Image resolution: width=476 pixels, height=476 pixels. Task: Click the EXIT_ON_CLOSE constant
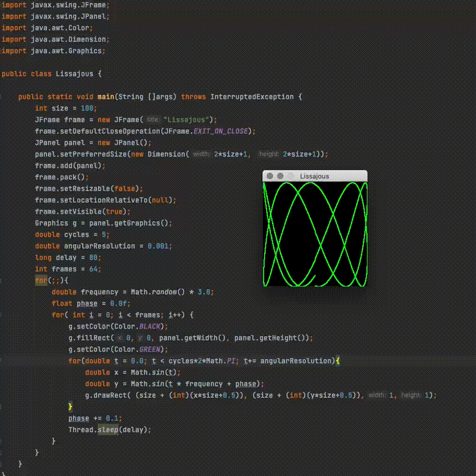[221, 131]
